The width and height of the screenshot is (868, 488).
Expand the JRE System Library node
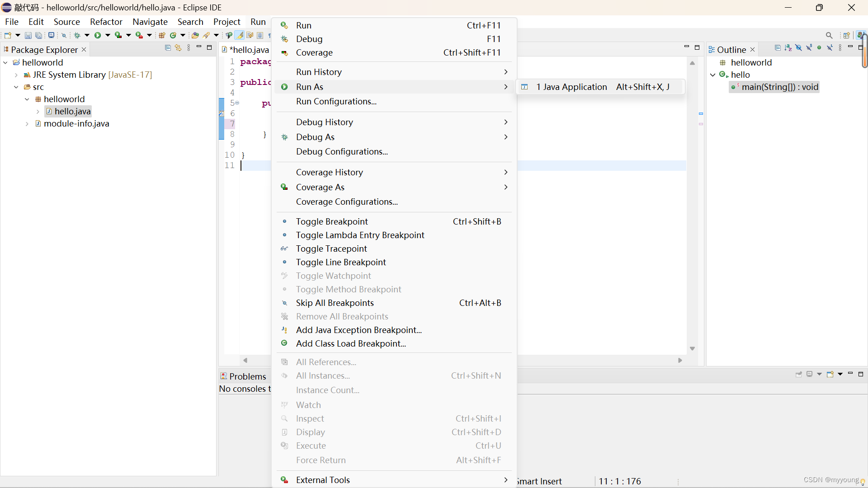[16, 75]
